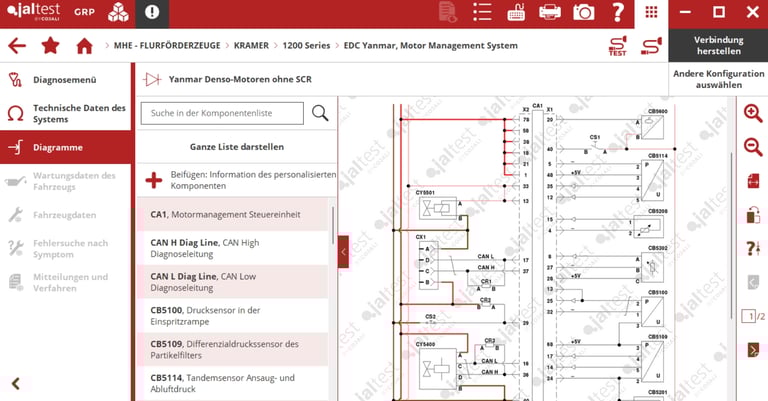The height and width of the screenshot is (401, 768).
Task: Go to next diagram page arrow
Action: pos(753,350)
